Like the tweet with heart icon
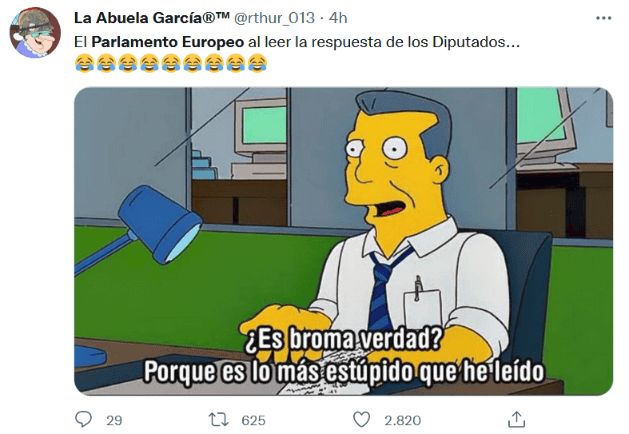Image resolution: width=629 pixels, height=434 pixels. 361,420
